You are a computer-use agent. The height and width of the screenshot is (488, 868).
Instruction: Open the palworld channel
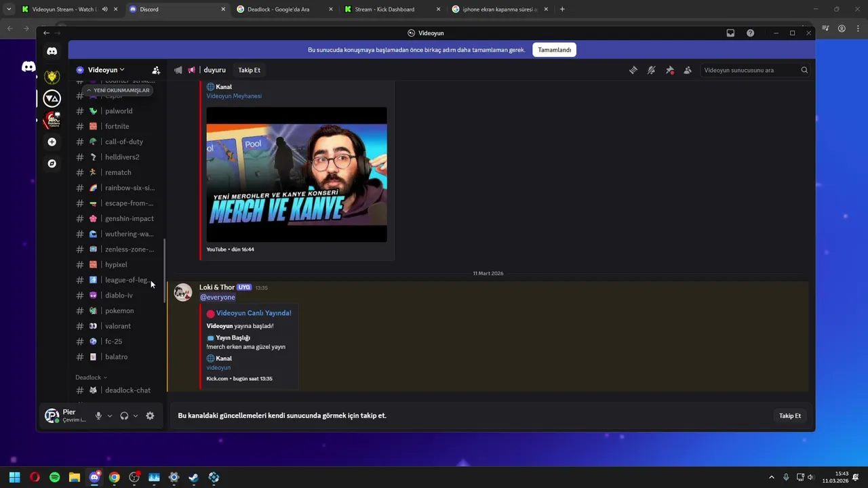(x=119, y=111)
